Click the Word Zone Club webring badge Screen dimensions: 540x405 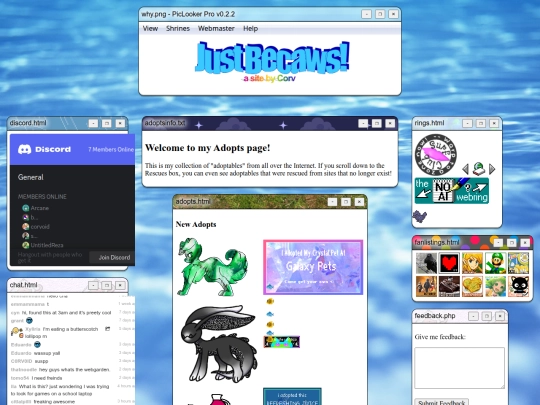point(436,155)
